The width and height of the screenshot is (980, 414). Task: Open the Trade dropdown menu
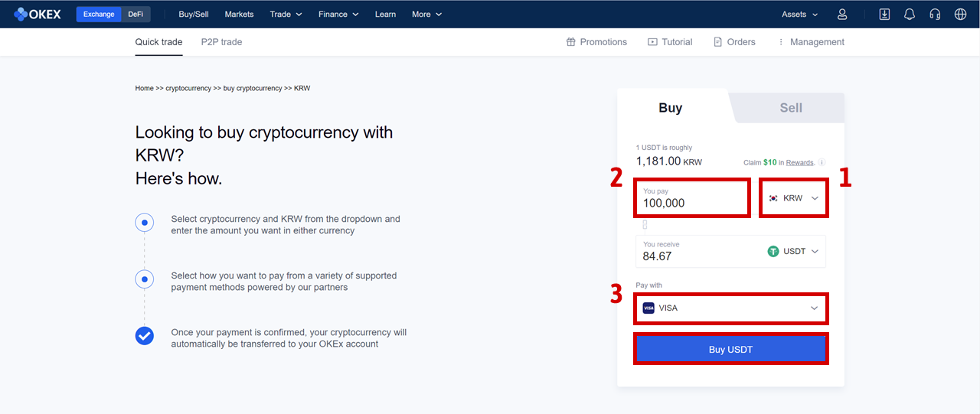(x=286, y=14)
